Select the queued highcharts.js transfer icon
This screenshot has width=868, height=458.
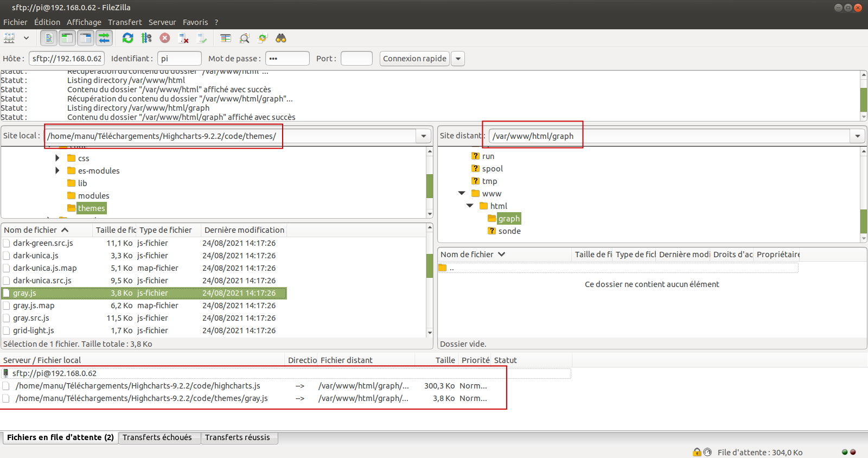pyautogui.click(x=6, y=386)
